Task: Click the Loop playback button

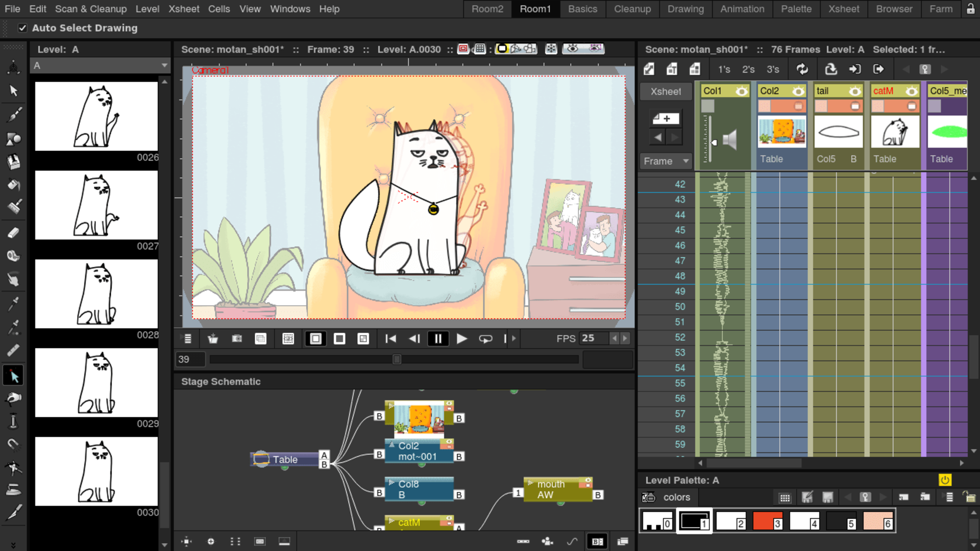Action: 484,338
